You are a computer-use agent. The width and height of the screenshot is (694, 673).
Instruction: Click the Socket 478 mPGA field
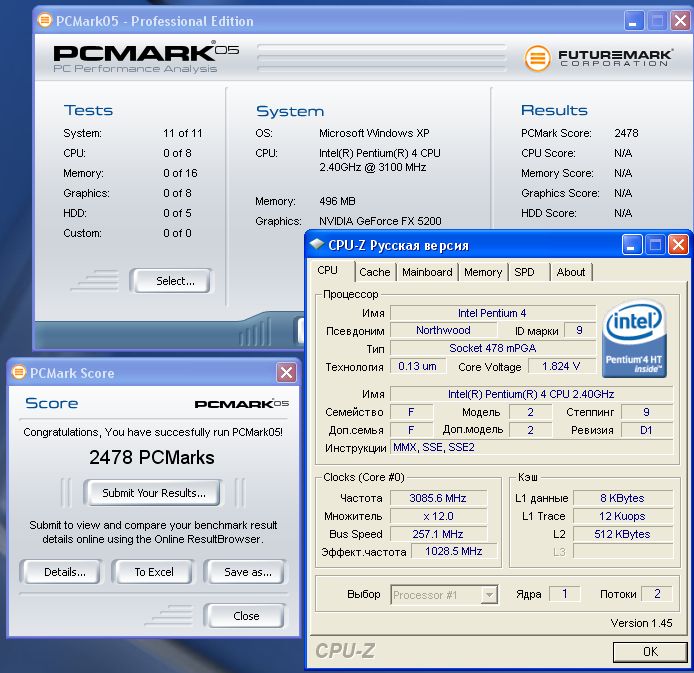coord(492,348)
